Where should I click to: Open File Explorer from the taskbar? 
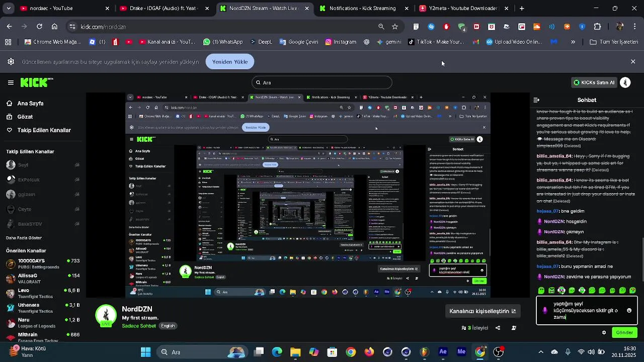tap(295, 352)
